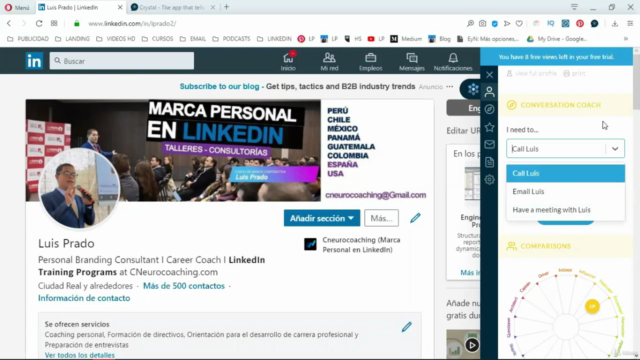Open the PUBLICIDAD bookmarks folder

pos(28,39)
